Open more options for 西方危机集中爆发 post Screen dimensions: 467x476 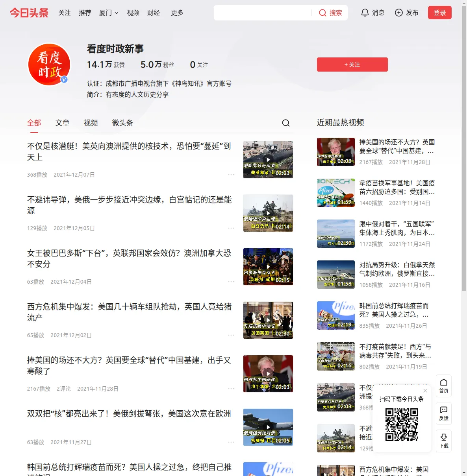[x=231, y=335]
